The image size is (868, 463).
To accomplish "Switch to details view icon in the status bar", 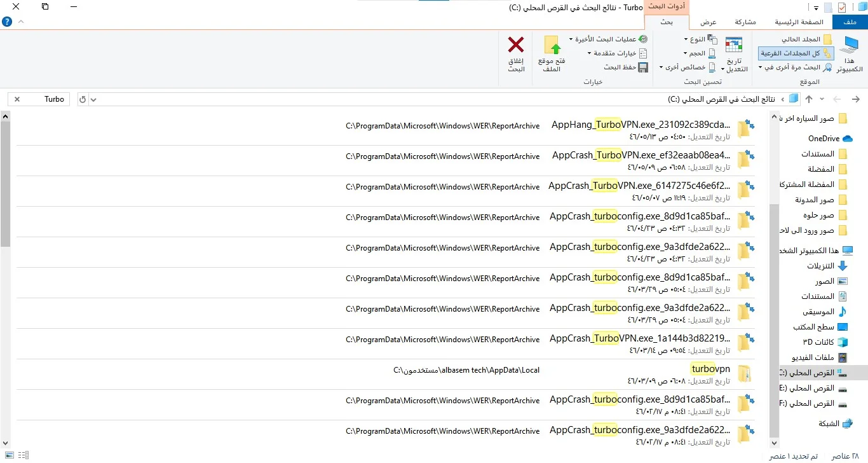I will [23, 455].
